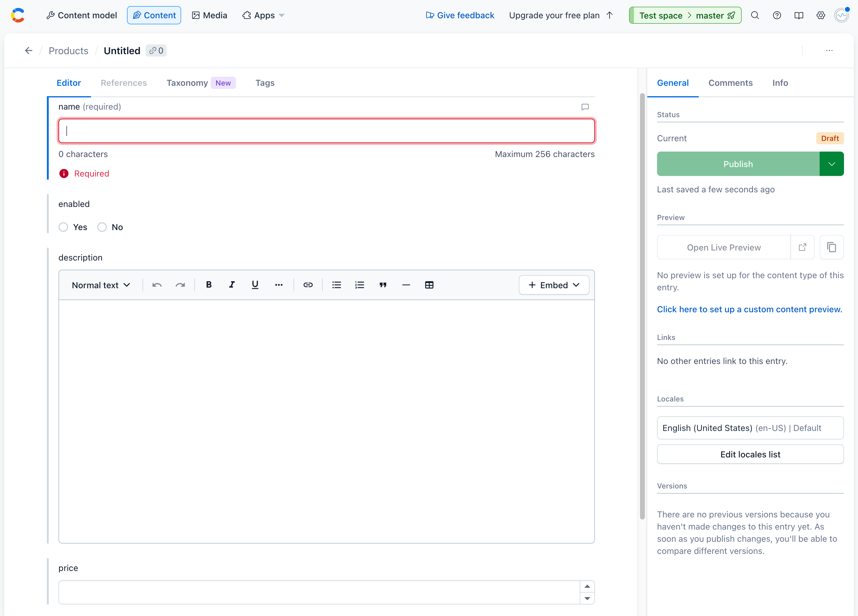
Task: Expand the Publish options arrow
Action: (832, 164)
